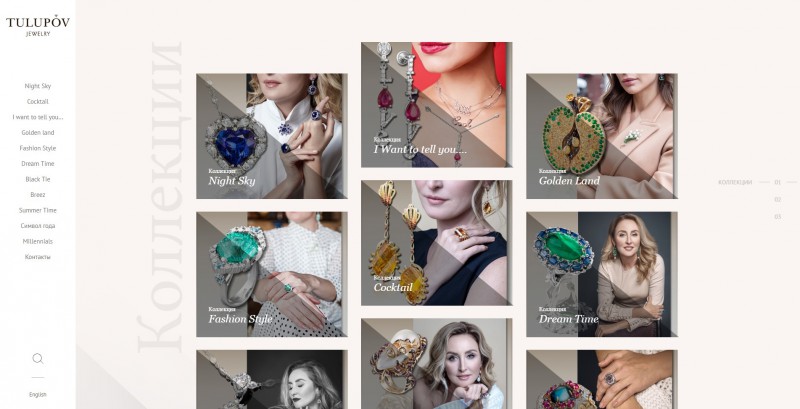The height and width of the screenshot is (409, 800).
Task: Select Night Sky in sidebar menu
Action: 38,86
